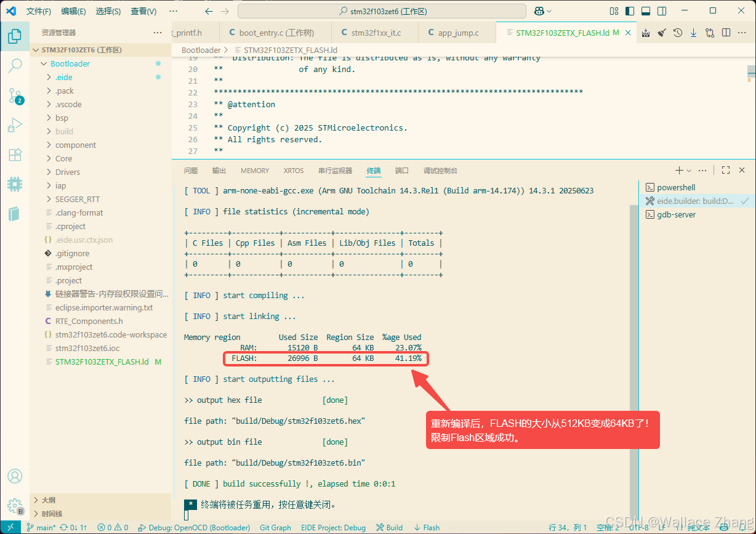Expand the .eide folder
The image size is (756, 534).
pos(100,77)
